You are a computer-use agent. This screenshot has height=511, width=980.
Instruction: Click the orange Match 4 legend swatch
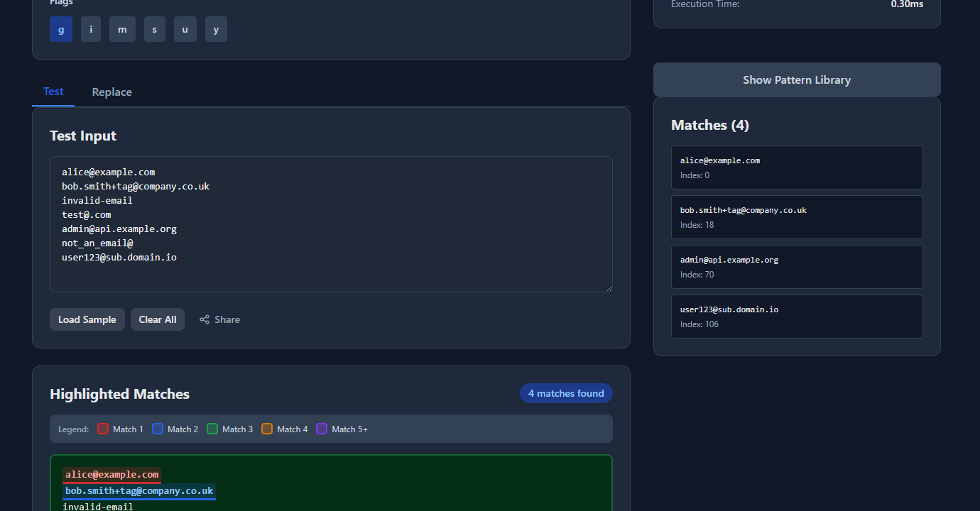point(267,429)
